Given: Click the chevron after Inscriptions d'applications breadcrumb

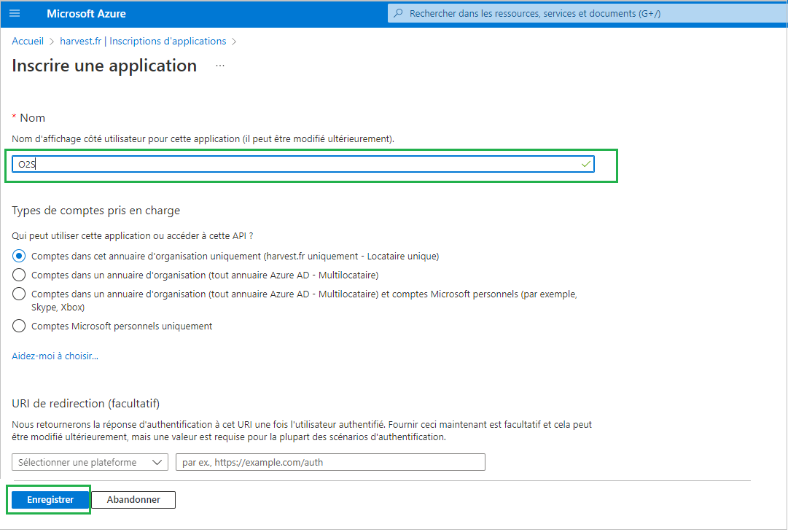Looking at the screenshot, I should 234,42.
